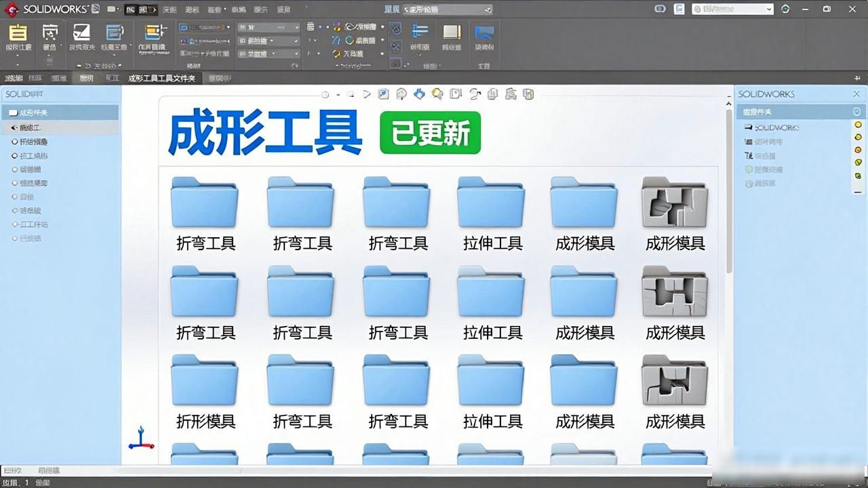Image resolution: width=868 pixels, height=488 pixels.
Task: Click the zoom-to-fit icon in the view toolbar
Action: [383, 94]
